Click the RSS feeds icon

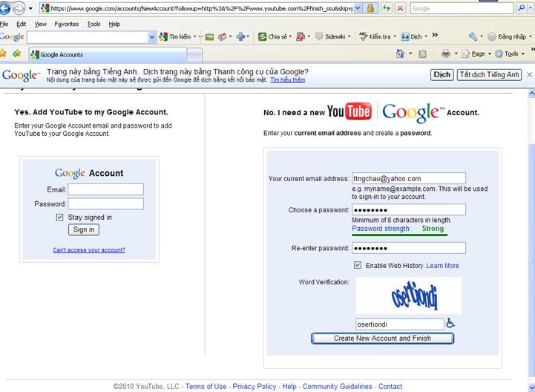[422, 54]
